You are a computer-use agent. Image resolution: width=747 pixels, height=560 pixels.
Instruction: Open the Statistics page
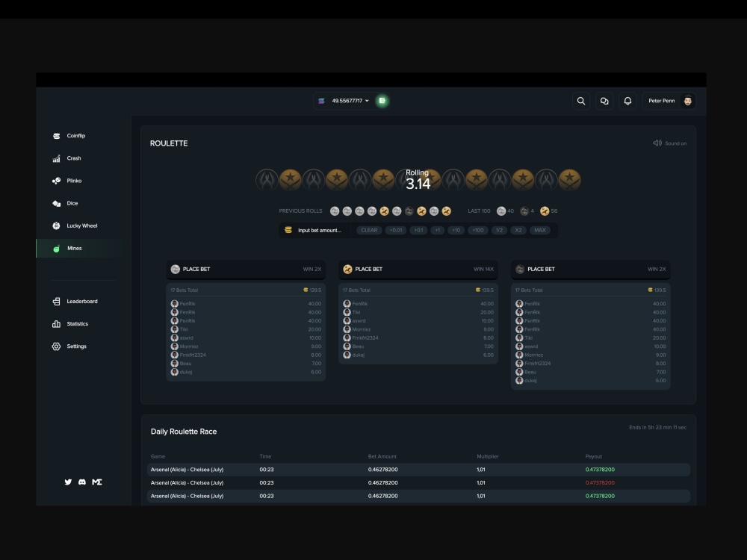77,324
